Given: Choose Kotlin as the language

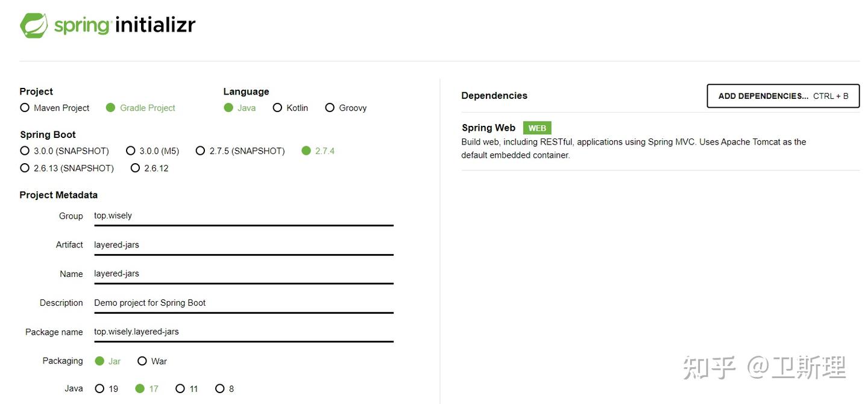Looking at the screenshot, I should [277, 107].
